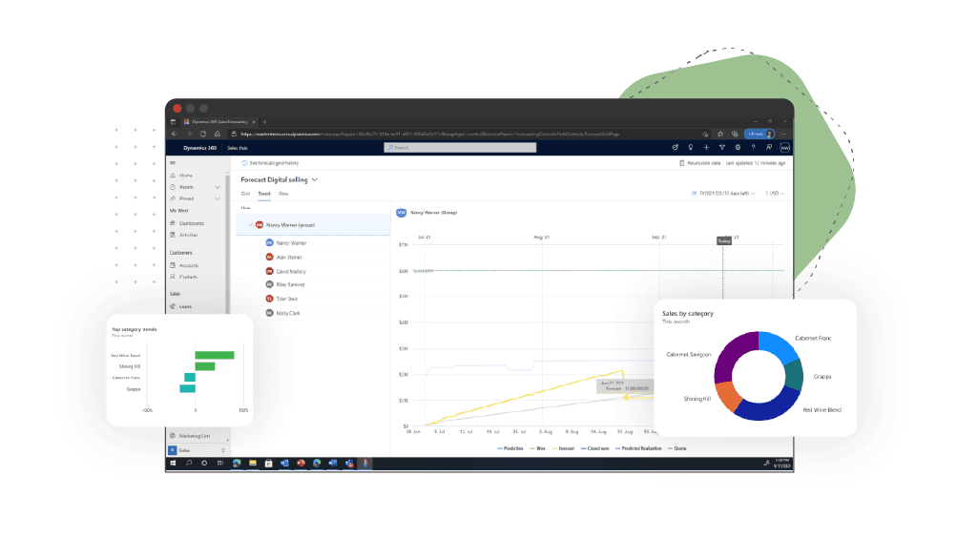
Task: Open the FY2021 Q3 period selector
Action: point(724,193)
